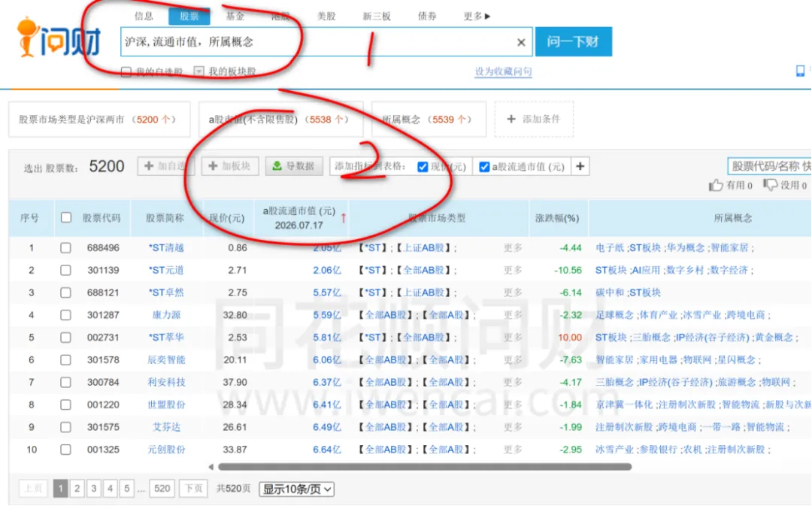Check the row checkbox for 301287

(65, 315)
